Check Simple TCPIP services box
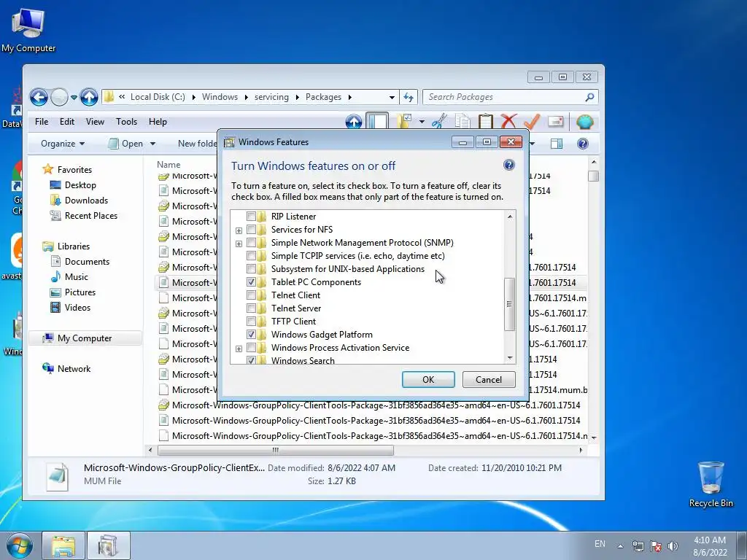 point(251,256)
